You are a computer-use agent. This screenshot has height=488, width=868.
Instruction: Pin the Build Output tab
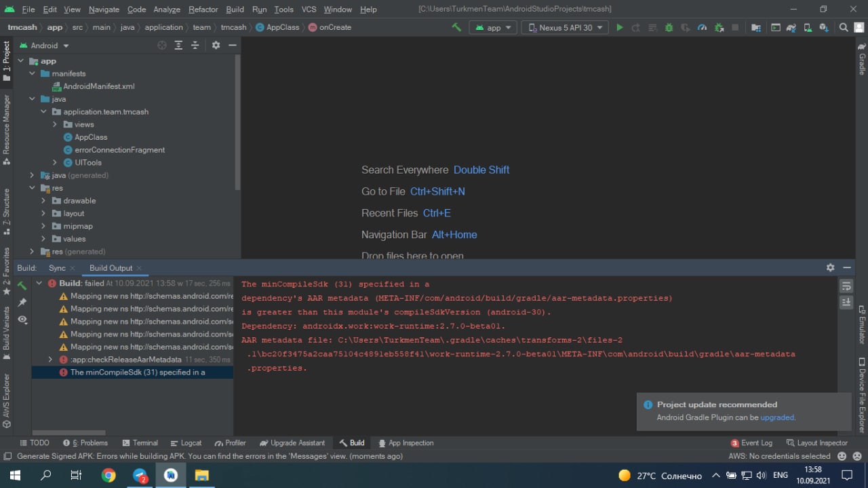pyautogui.click(x=22, y=302)
